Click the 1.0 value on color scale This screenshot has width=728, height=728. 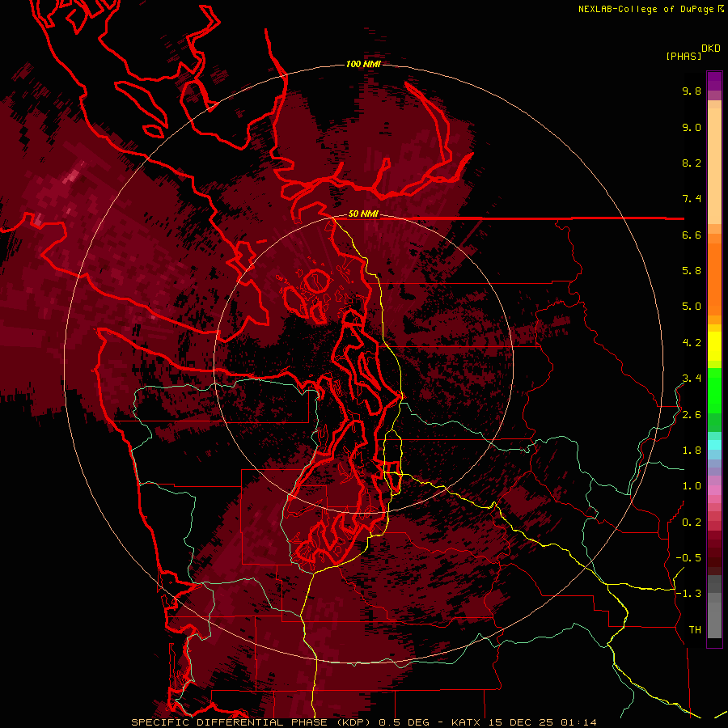pos(692,486)
